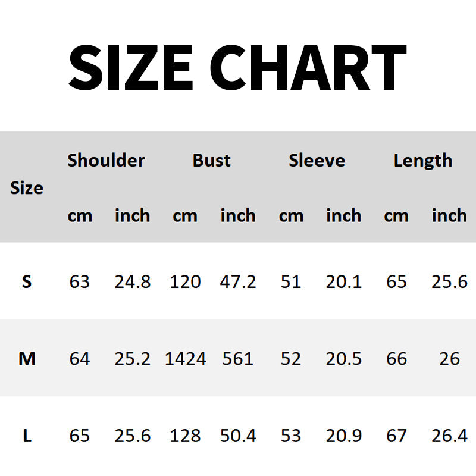Click the 47.2 bust value for S

238,281
